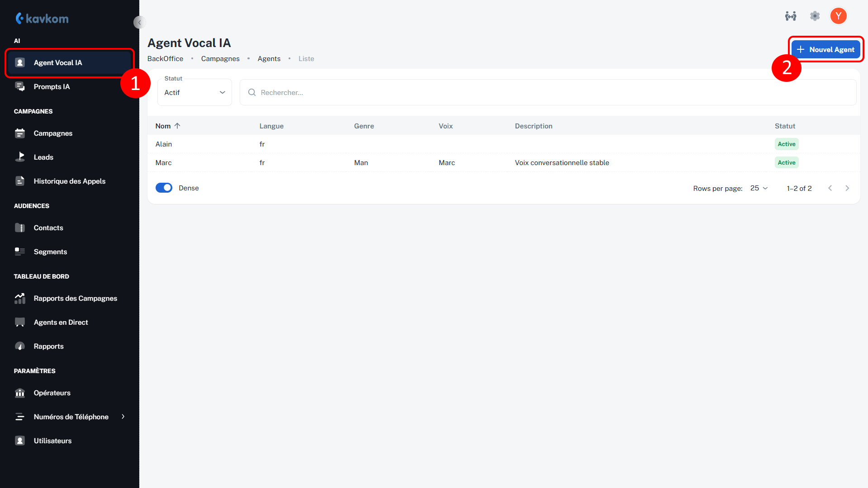
Task: Click the Rechercher search field
Action: 547,92
